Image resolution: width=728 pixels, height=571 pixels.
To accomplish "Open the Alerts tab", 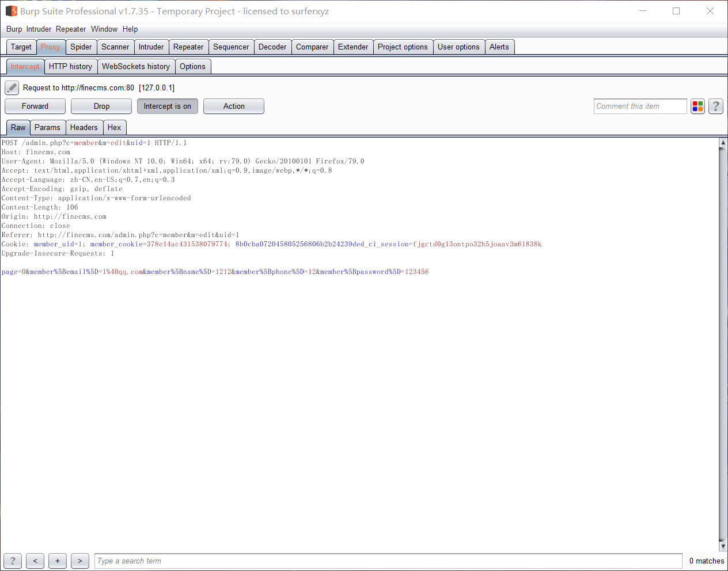I will pos(499,47).
